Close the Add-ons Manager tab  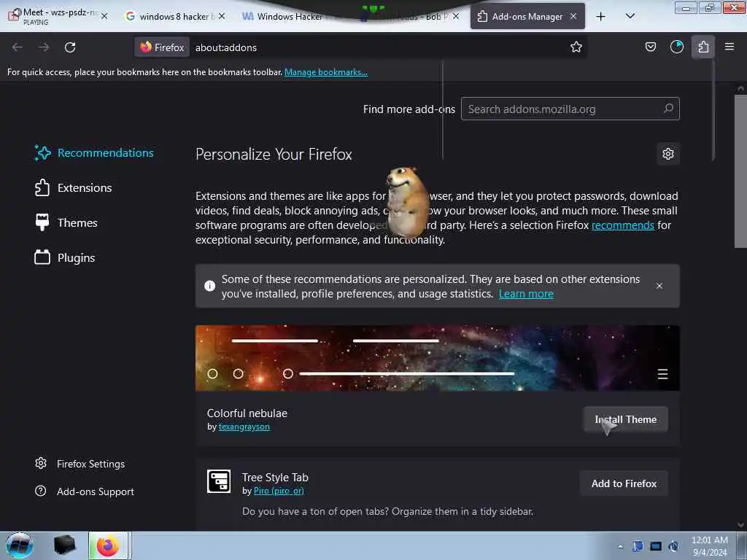coord(573,16)
